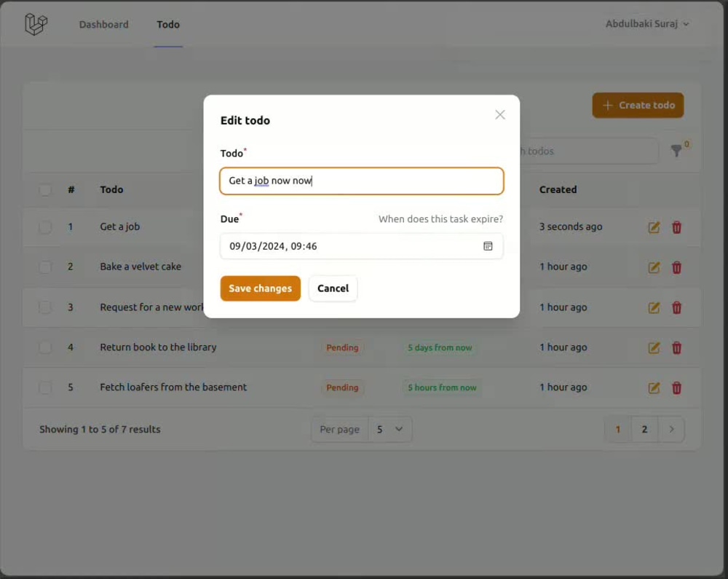
Task: Check the checkbox for 'Get a job'
Action: pos(45,227)
